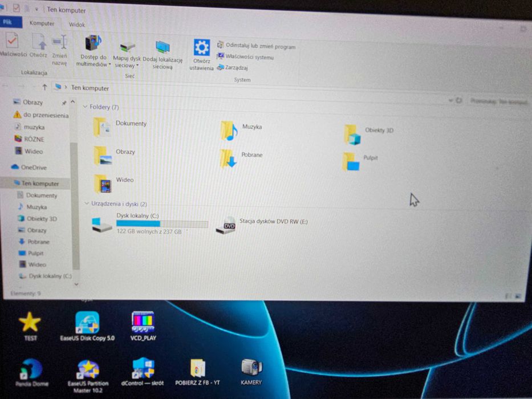Select Dysk lokalny (C:) drive
The width and height of the screenshot is (532, 399).
click(149, 223)
